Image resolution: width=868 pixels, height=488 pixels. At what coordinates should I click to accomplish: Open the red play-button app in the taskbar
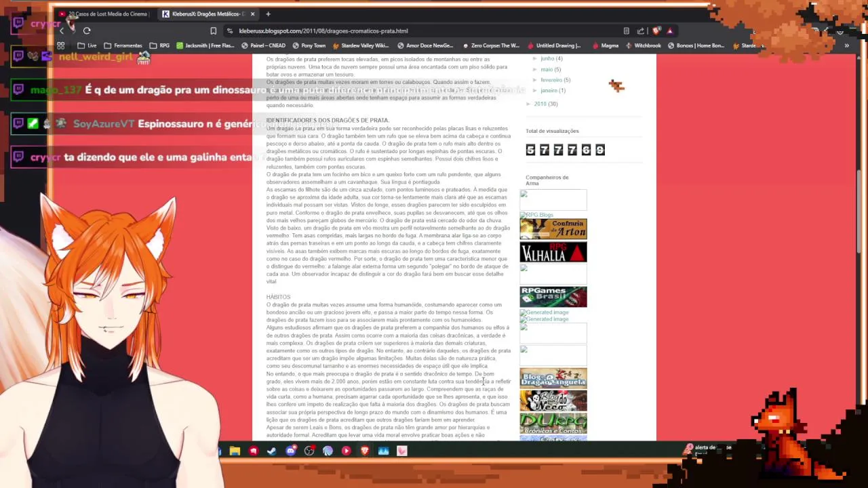coord(347,451)
